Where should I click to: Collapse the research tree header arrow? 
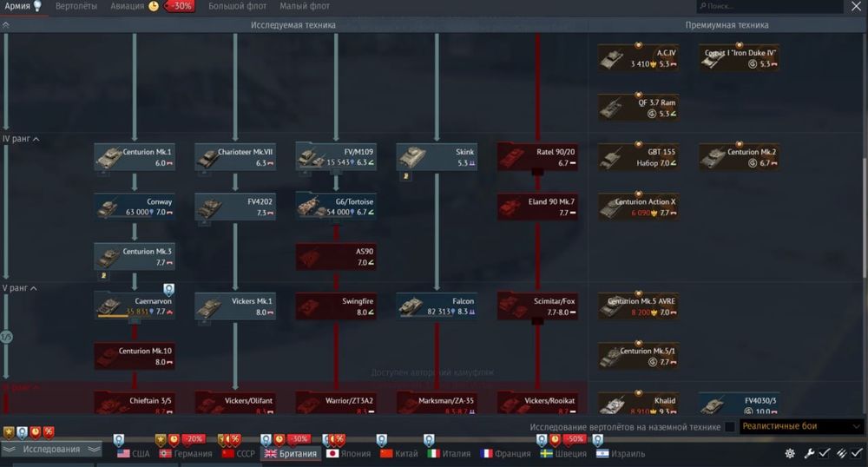click(x=5, y=25)
